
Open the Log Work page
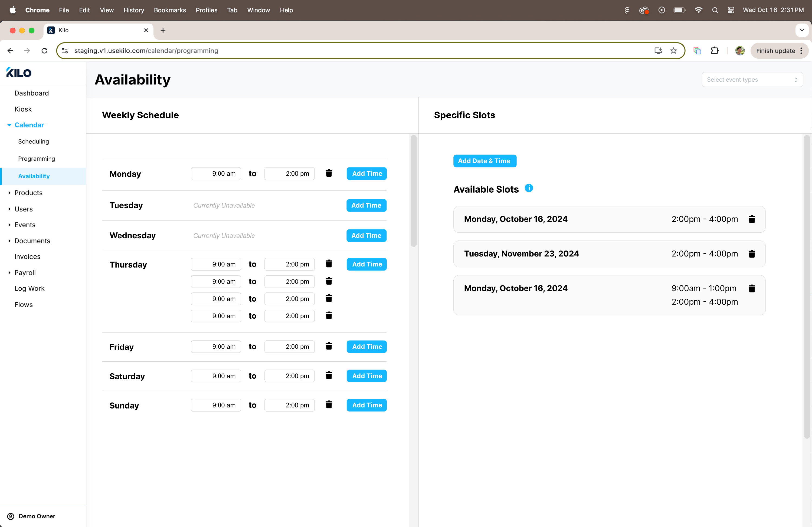30,289
